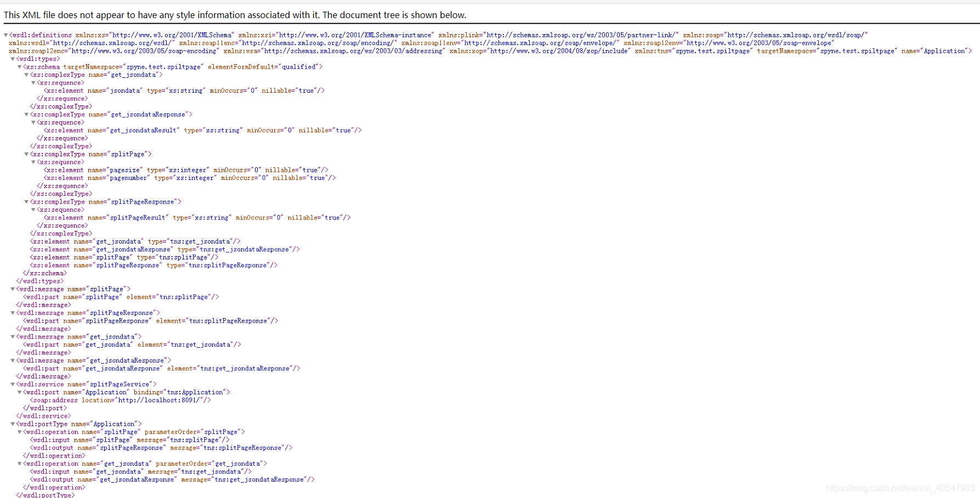Collapse the Application wsdl:portType node

(x=12, y=423)
